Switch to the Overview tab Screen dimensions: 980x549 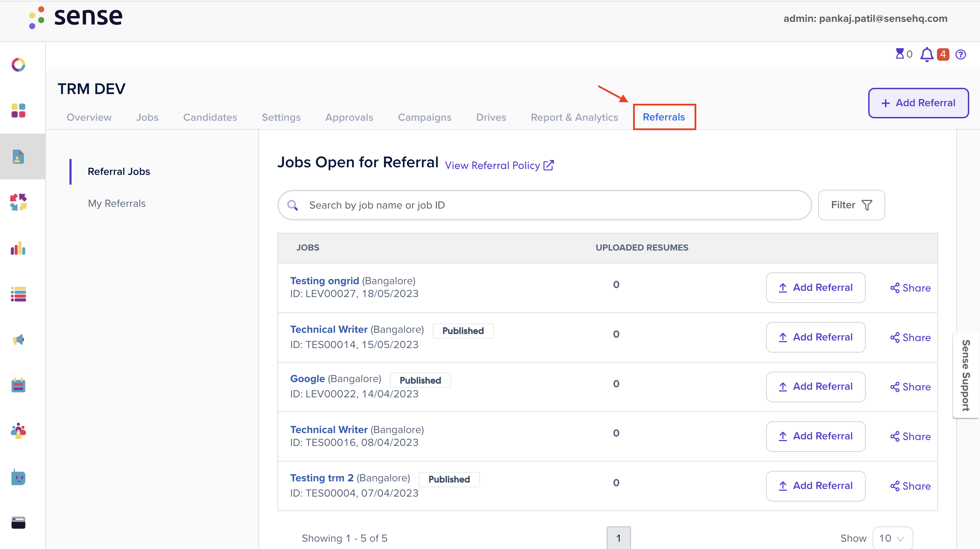click(89, 118)
